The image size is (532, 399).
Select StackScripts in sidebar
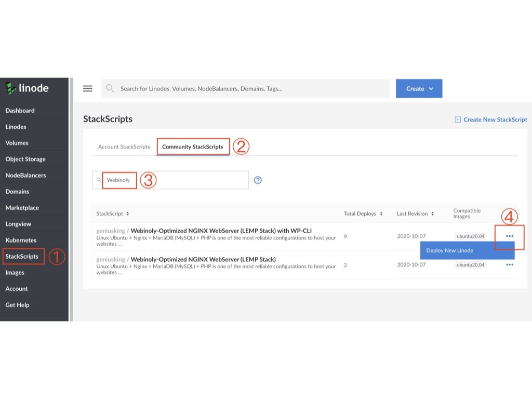[22, 257]
